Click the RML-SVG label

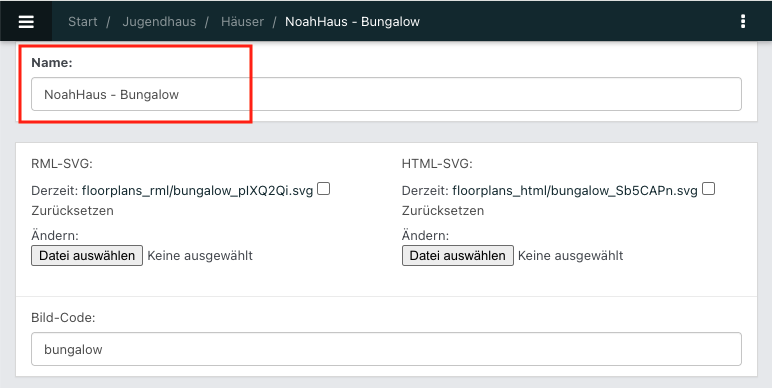pos(62,164)
